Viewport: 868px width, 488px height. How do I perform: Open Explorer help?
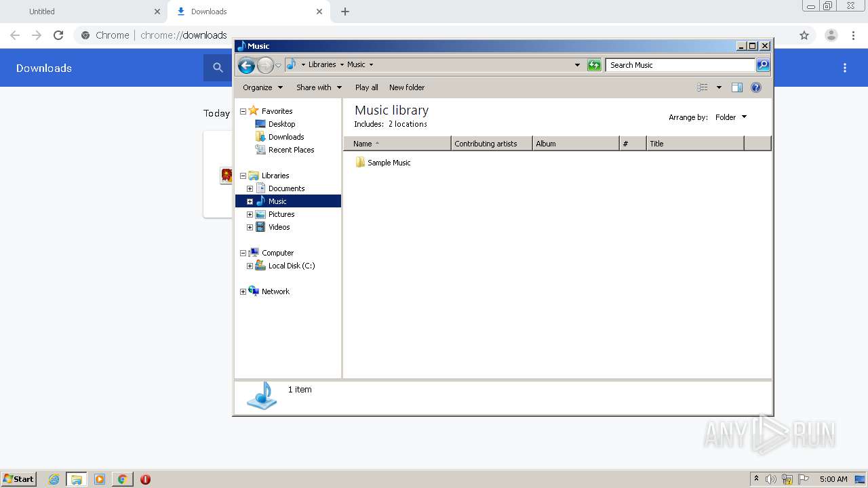tap(756, 87)
